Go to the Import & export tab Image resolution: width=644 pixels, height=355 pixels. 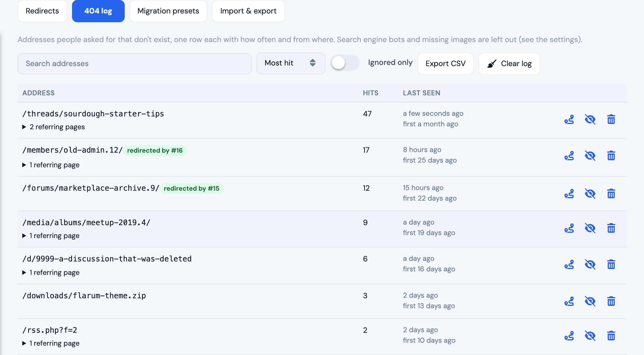(249, 11)
